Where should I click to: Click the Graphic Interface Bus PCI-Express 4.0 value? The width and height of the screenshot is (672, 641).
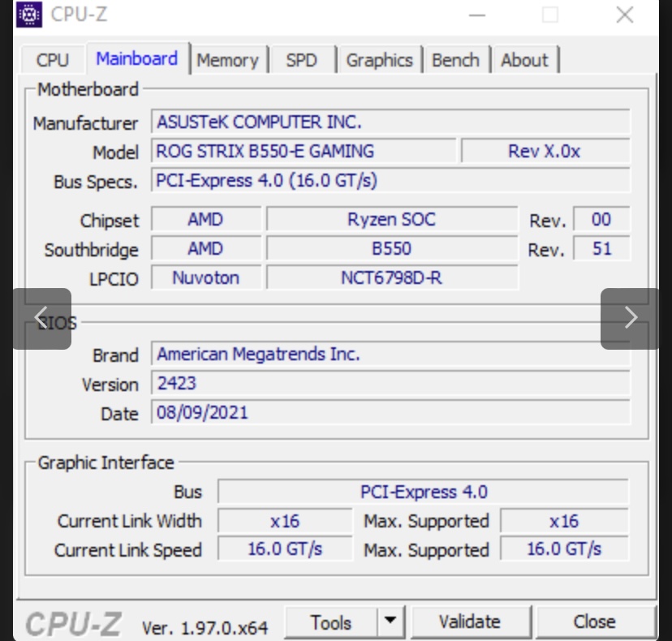point(424,492)
